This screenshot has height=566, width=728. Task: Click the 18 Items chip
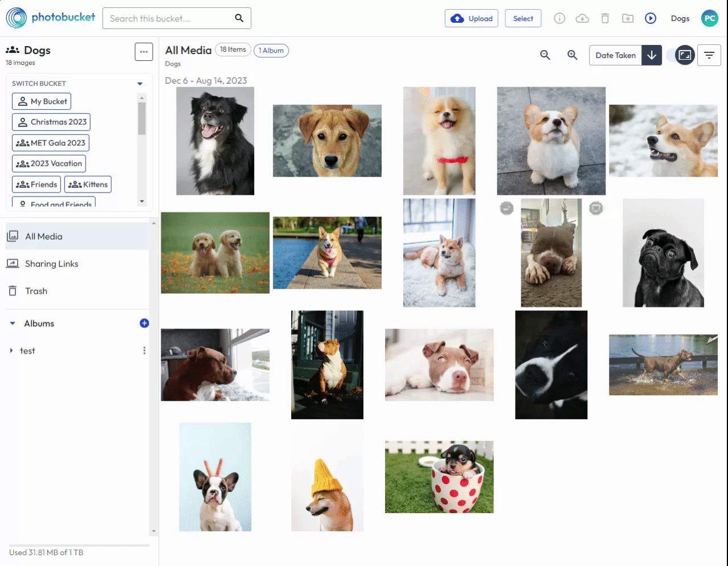tap(233, 50)
